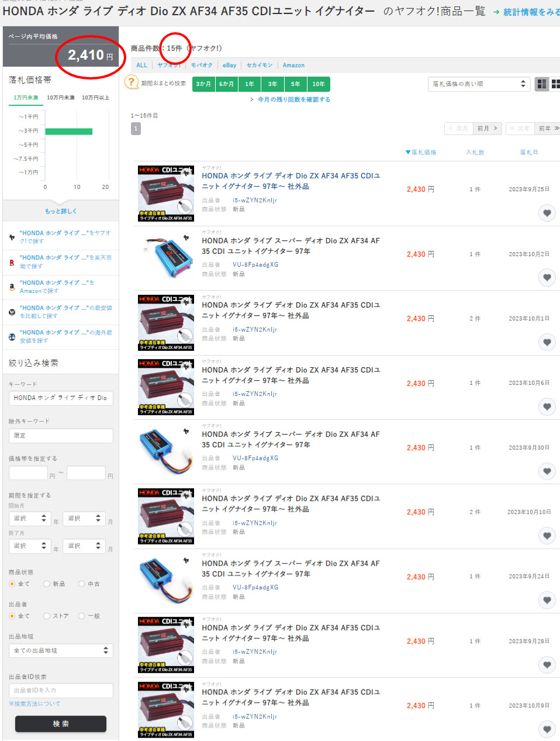Open the 全ての出品地域 dropdown
This screenshot has height=741, width=560.
(x=61, y=650)
